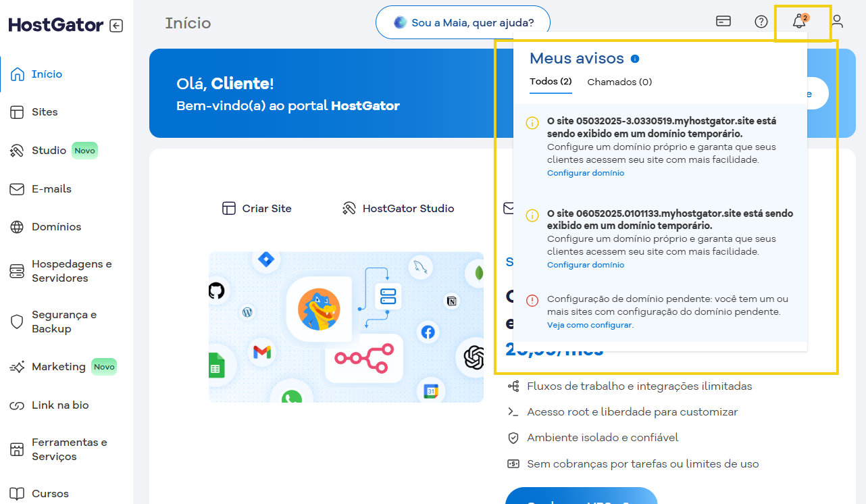
Task: Click 'Fluxos de trabalho e integrações ilimitadas' text
Action: click(639, 386)
